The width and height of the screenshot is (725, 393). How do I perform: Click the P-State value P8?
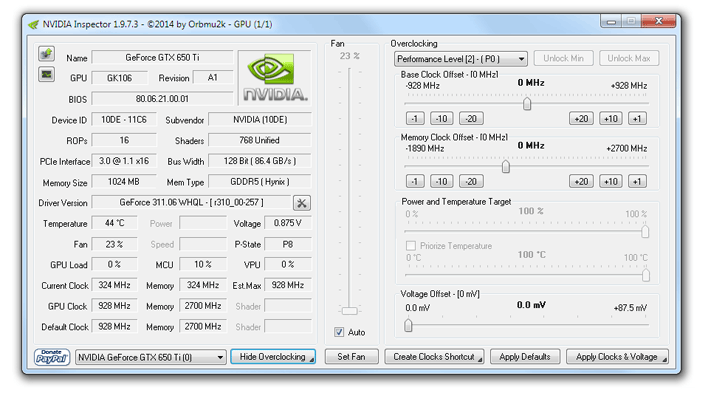288,244
